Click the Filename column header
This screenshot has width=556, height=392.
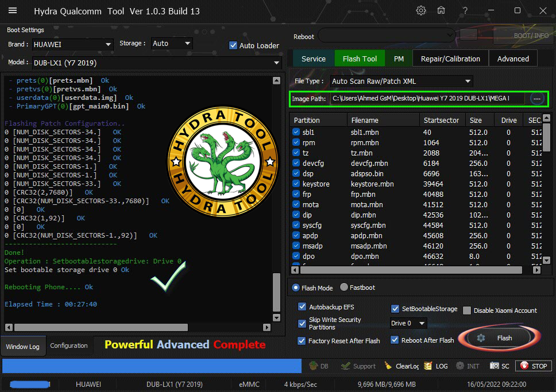(x=383, y=120)
